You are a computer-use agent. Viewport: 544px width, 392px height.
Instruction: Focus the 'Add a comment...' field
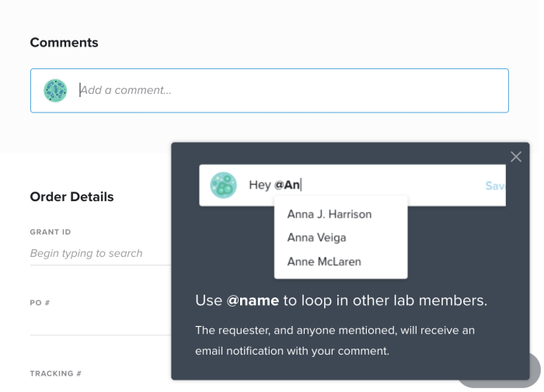tap(269, 91)
